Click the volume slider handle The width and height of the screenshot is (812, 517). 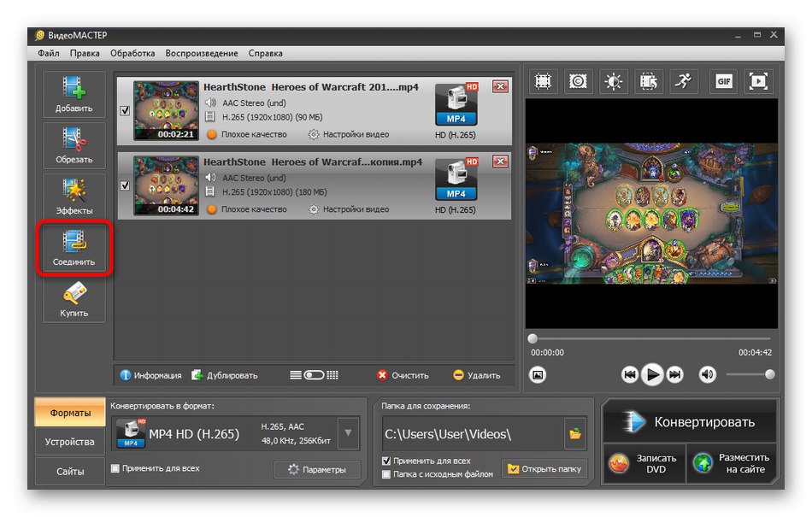point(770,374)
